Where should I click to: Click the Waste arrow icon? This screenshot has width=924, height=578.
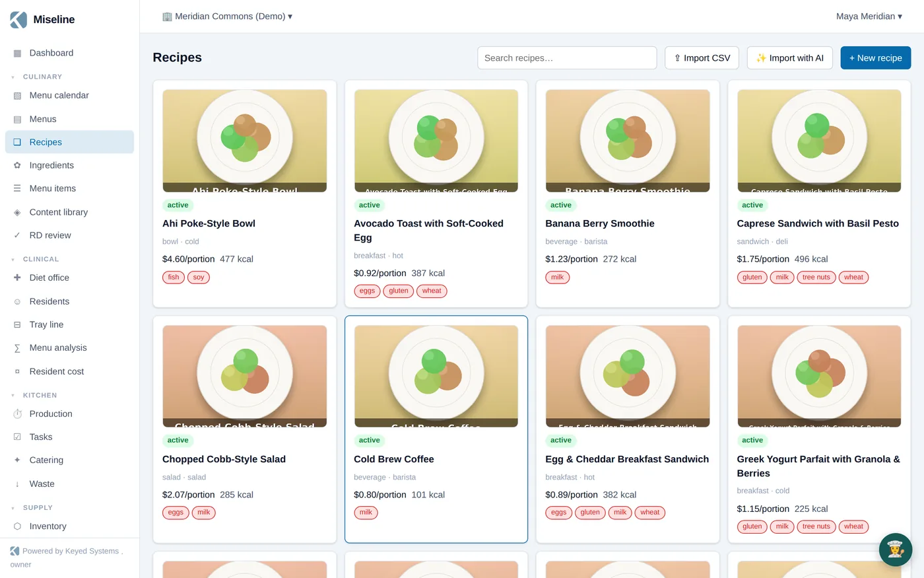17,484
